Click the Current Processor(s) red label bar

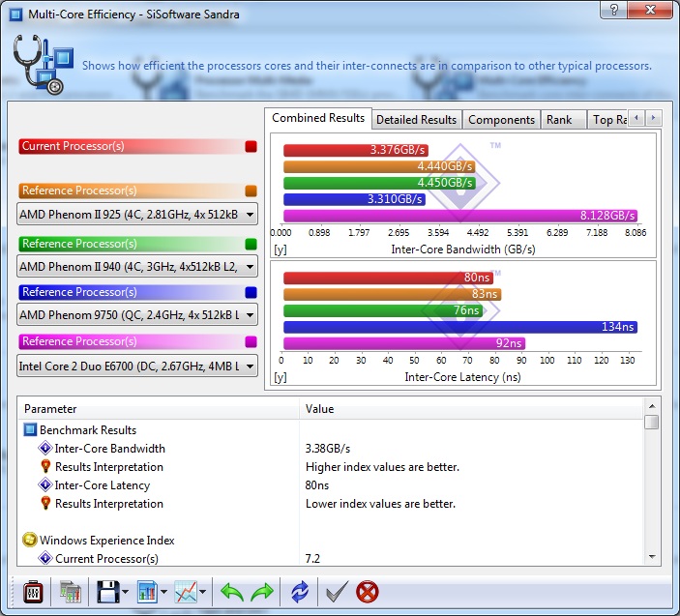[132, 147]
